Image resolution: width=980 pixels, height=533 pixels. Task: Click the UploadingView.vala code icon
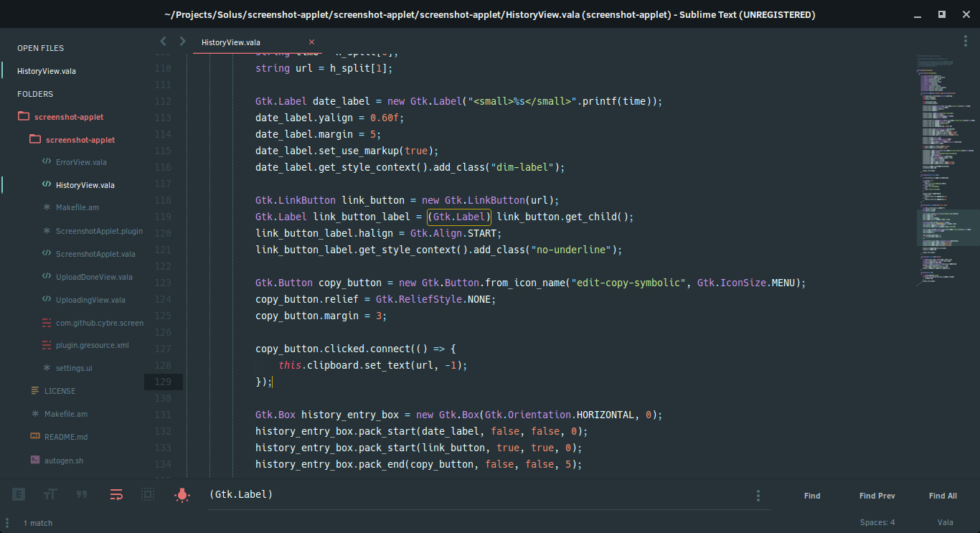(x=47, y=300)
